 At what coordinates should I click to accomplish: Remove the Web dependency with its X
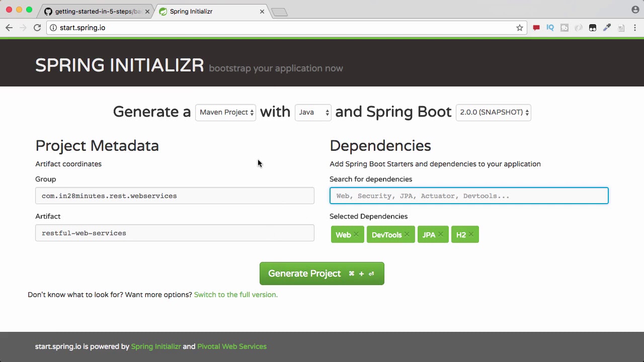[356, 234]
